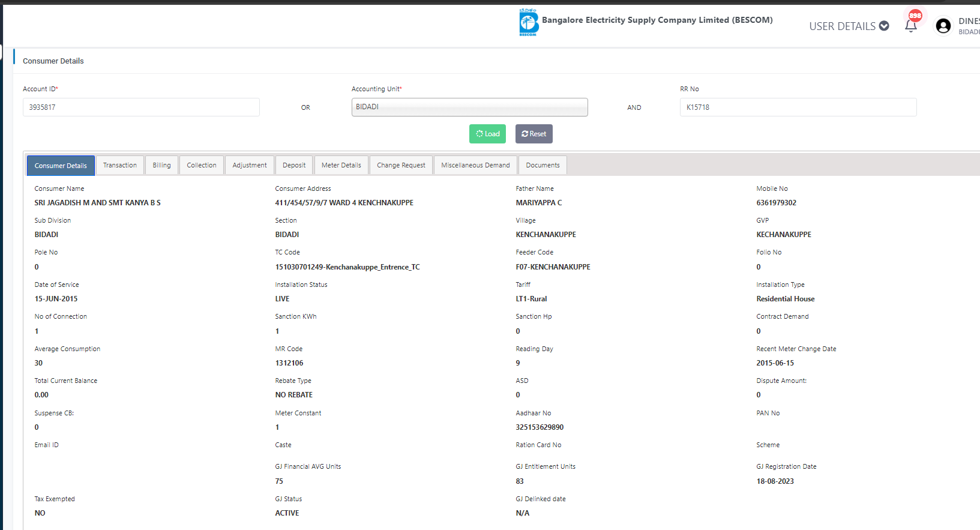
Task: Open the Billing tab
Action: 161,165
